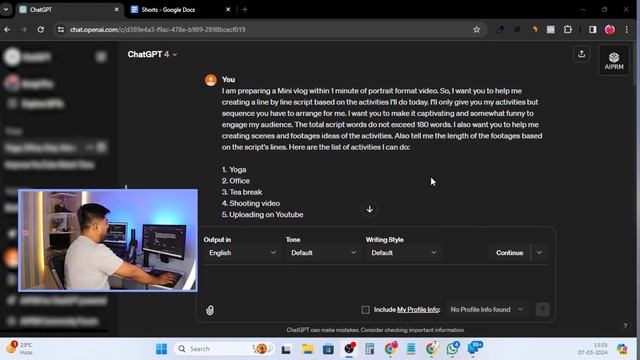Open Copilot icon in system tray
Image resolution: width=640 pixels, height=360 pixels.
pyautogui.click(x=622, y=349)
